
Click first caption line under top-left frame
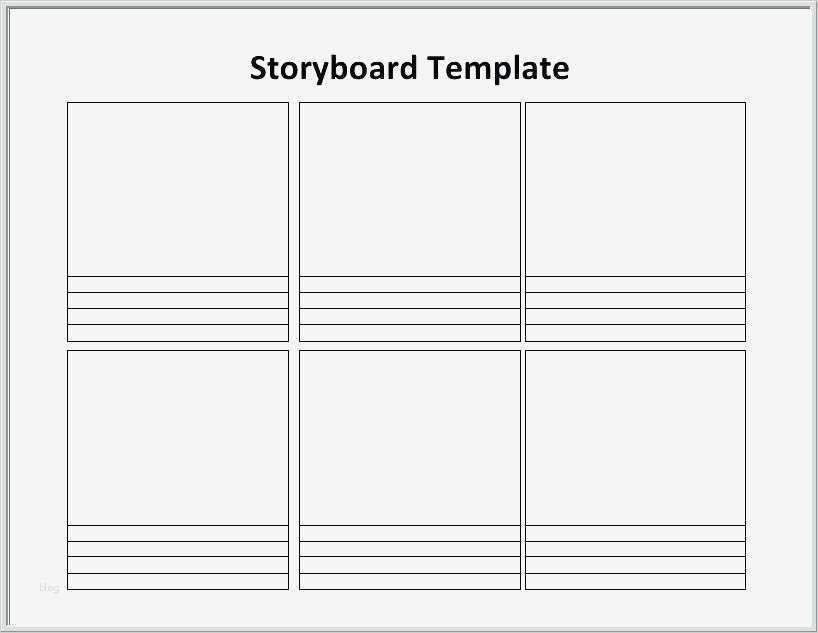click(x=178, y=285)
